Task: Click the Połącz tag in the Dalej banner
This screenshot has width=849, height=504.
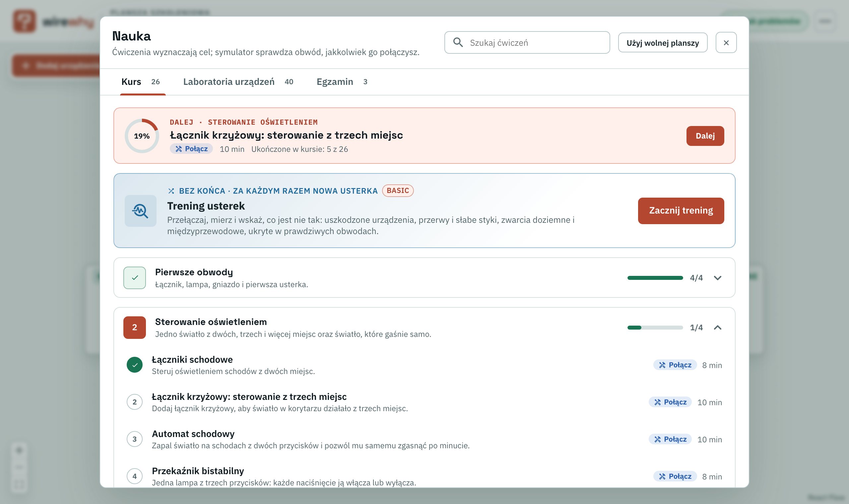Action: tap(191, 149)
